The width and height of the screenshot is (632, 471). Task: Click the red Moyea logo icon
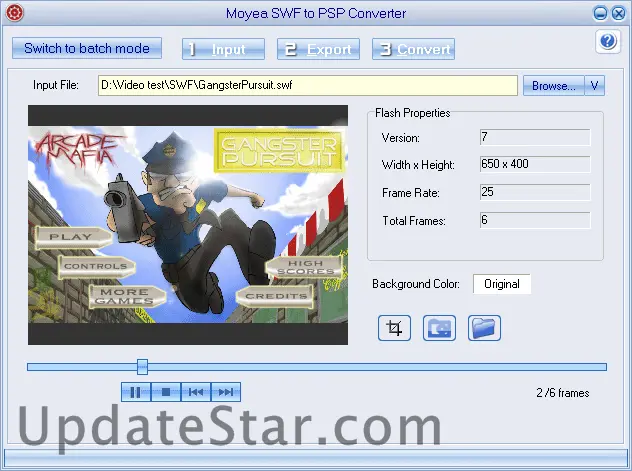click(15, 13)
